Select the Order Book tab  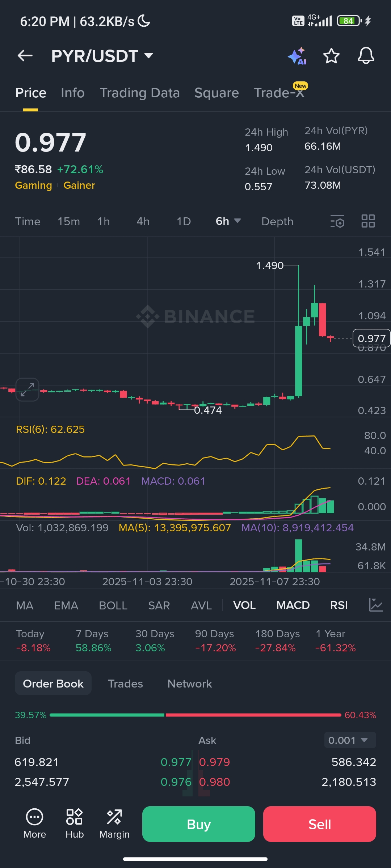coord(53,683)
